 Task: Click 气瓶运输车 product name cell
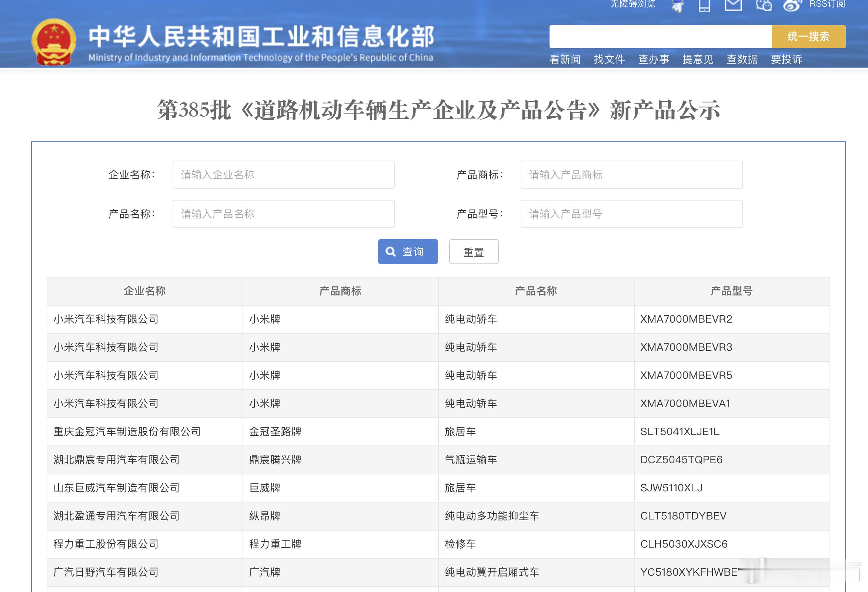click(535, 460)
